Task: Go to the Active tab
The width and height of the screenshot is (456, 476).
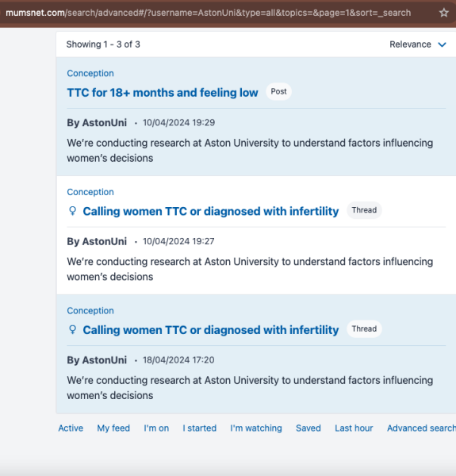Action: click(x=71, y=428)
